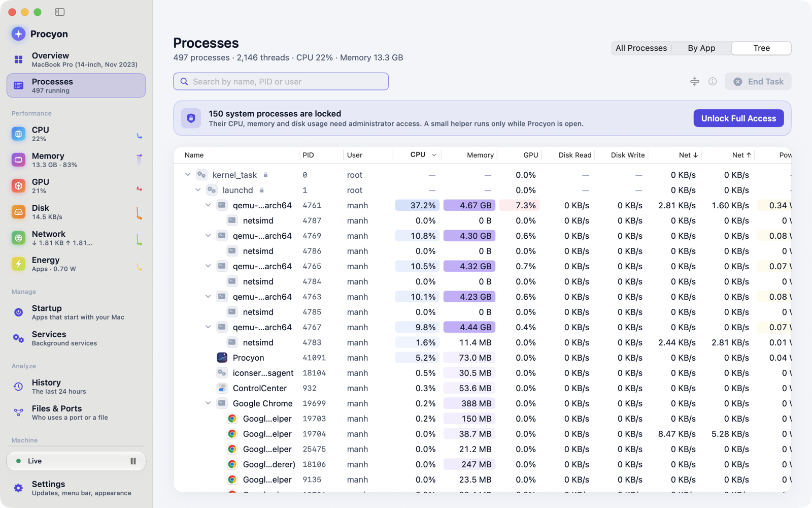Pause the Live monitoring toggle
Image resolution: width=812 pixels, height=508 pixels.
[133, 461]
